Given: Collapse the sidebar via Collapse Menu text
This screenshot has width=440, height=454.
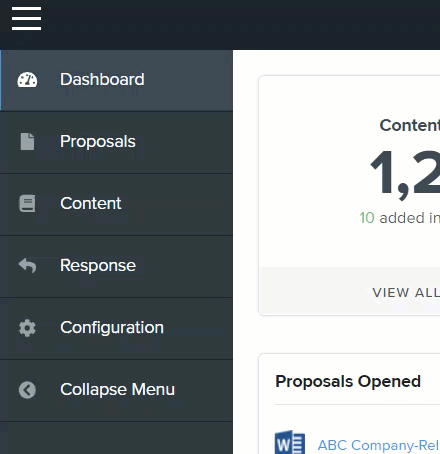Looking at the screenshot, I should tap(117, 389).
